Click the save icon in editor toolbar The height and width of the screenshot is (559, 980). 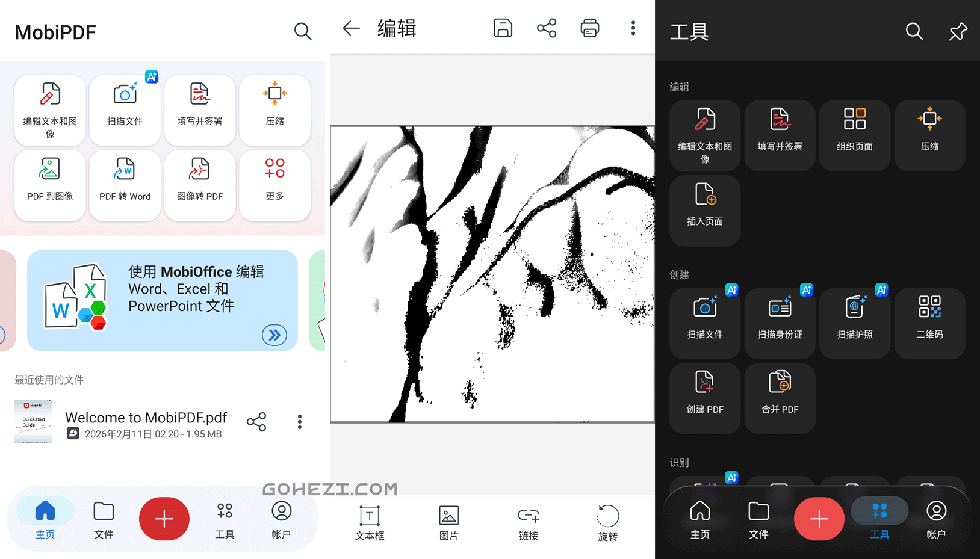503,28
